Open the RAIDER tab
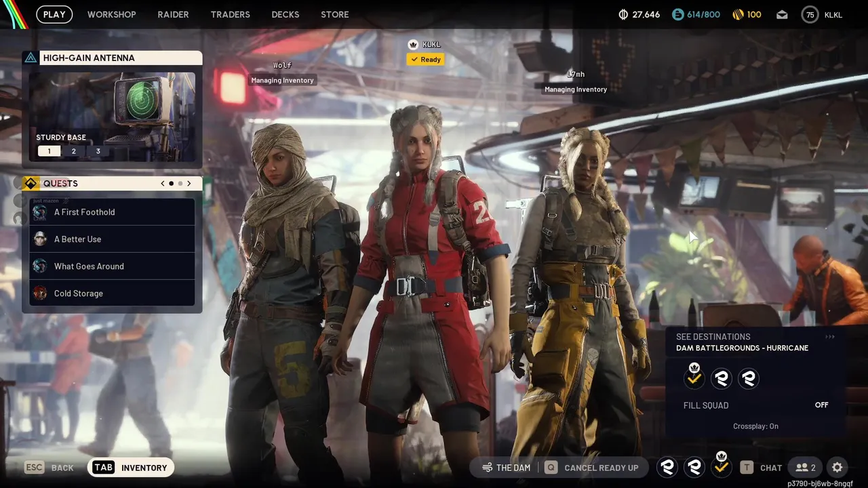Screen dimensions: 868x488 (x=173, y=14)
